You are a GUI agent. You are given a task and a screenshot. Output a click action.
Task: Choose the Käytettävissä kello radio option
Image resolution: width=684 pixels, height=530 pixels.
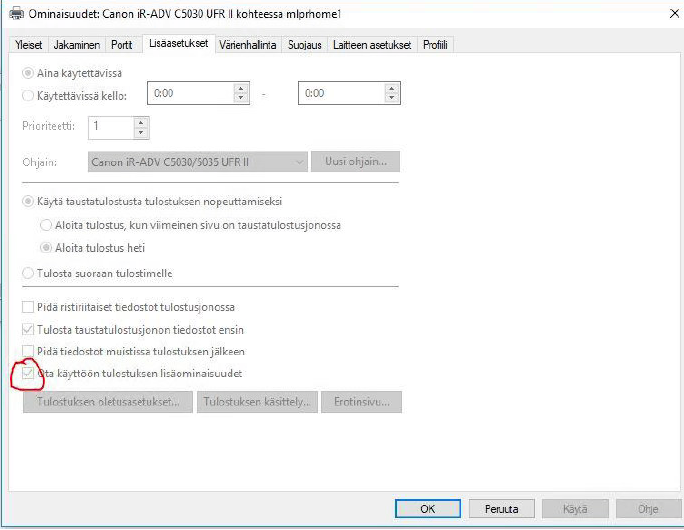(29, 94)
